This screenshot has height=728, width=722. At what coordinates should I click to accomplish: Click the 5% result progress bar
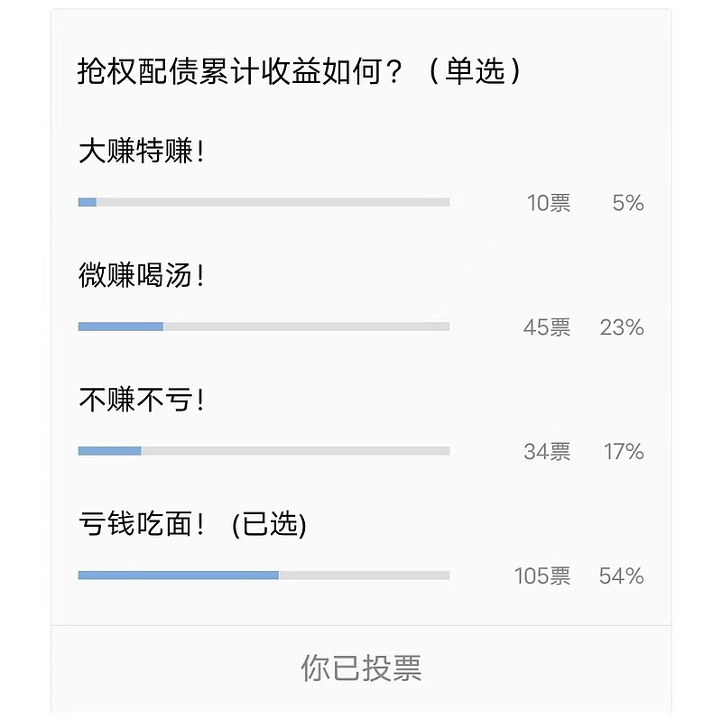pos(264,202)
